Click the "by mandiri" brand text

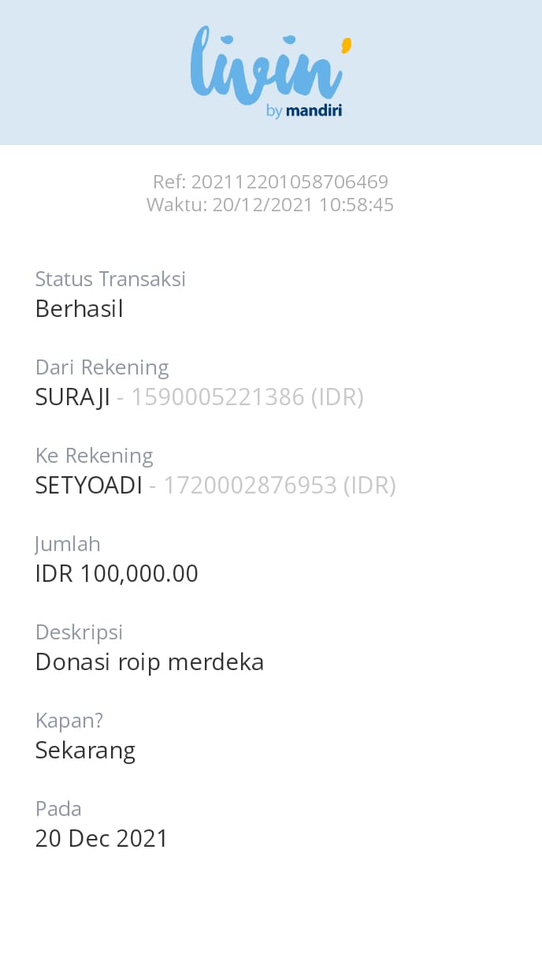pos(304,111)
